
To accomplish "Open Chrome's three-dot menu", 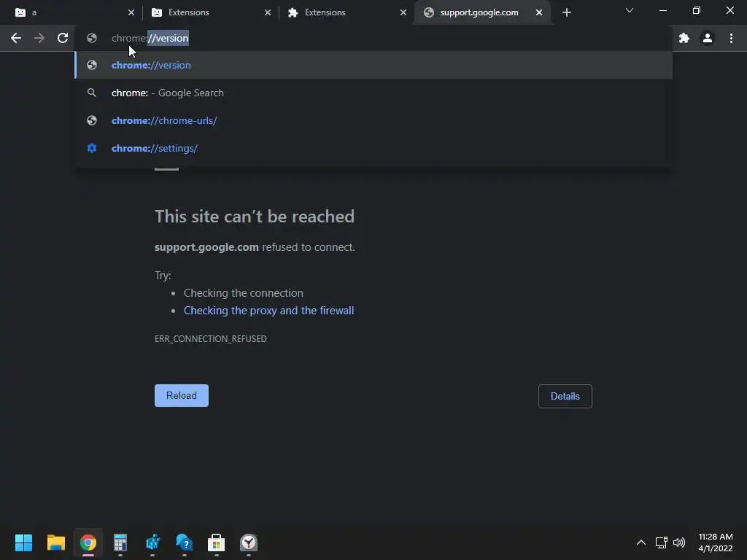I will click(x=731, y=38).
